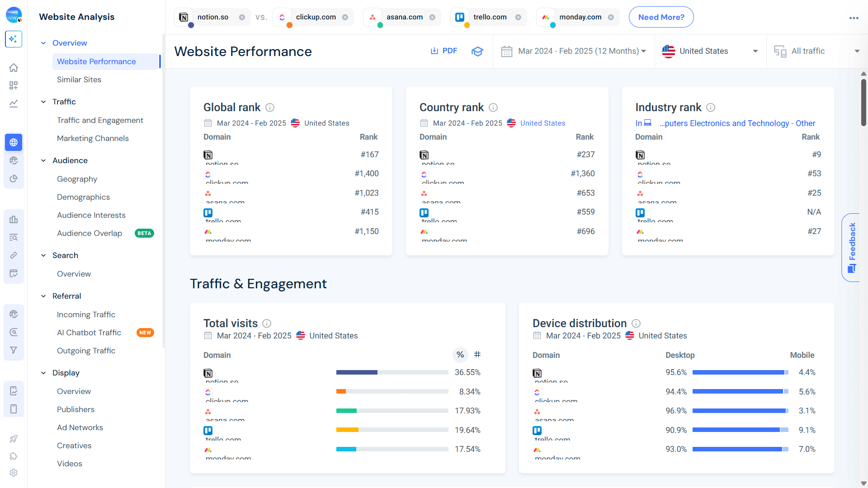The image size is (868, 488).
Task: Open the Mar 2024 - Feb 2025 date picker
Action: click(574, 51)
